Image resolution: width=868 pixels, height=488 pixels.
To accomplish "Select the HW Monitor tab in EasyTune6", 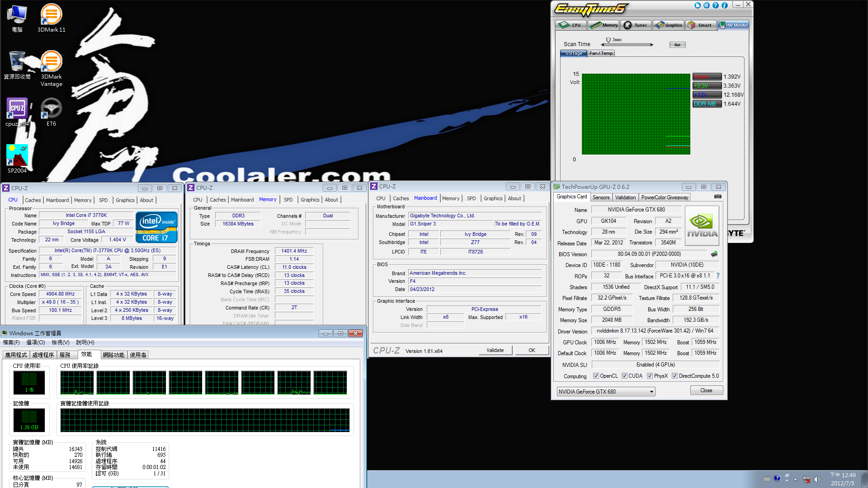I will [733, 25].
